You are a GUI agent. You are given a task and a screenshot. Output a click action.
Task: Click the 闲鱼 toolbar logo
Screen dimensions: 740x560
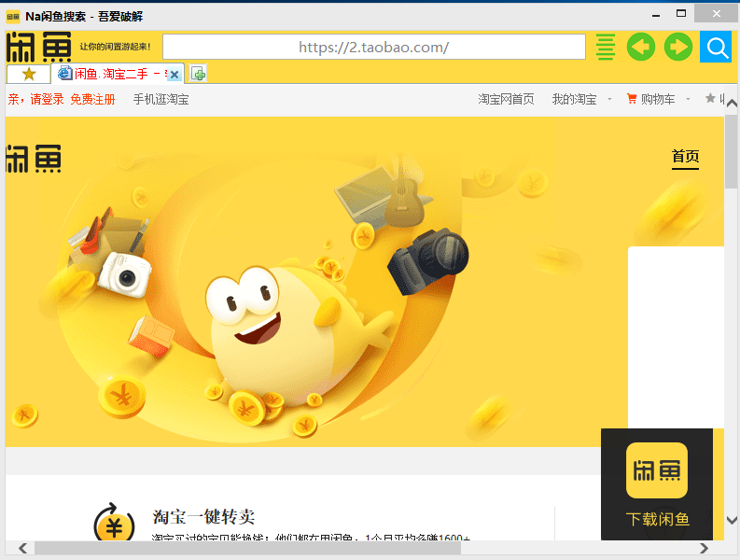pos(38,47)
